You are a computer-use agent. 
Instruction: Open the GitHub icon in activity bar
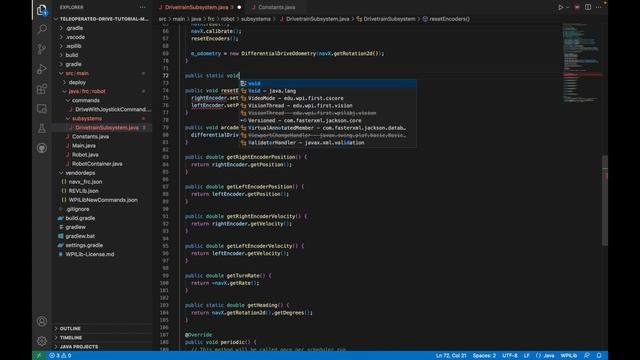pos(42,148)
